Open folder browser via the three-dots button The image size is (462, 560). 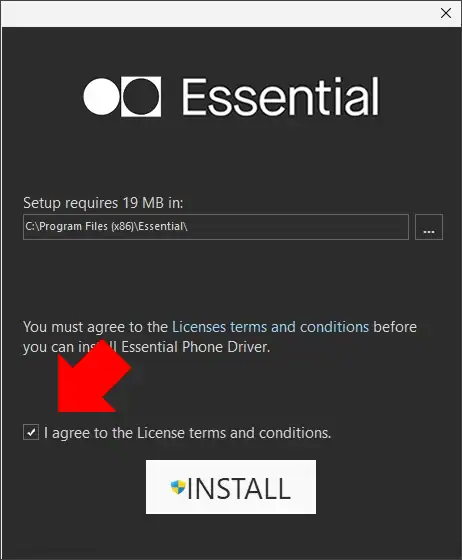coord(429,227)
